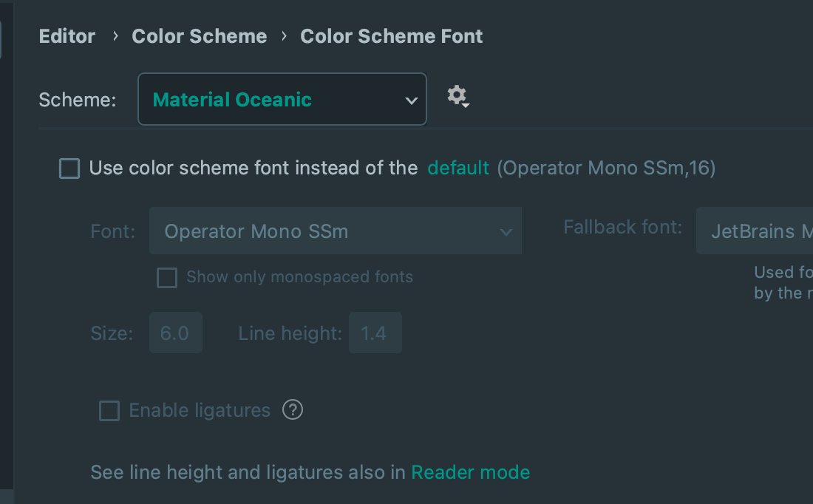The image size is (813, 504).
Task: Click the Scheme label text
Action: coord(77,99)
